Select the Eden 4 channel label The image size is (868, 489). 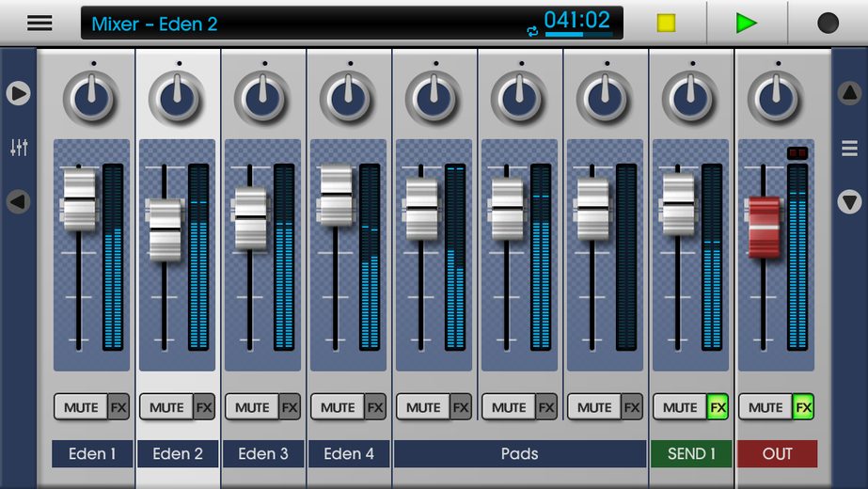349,453
